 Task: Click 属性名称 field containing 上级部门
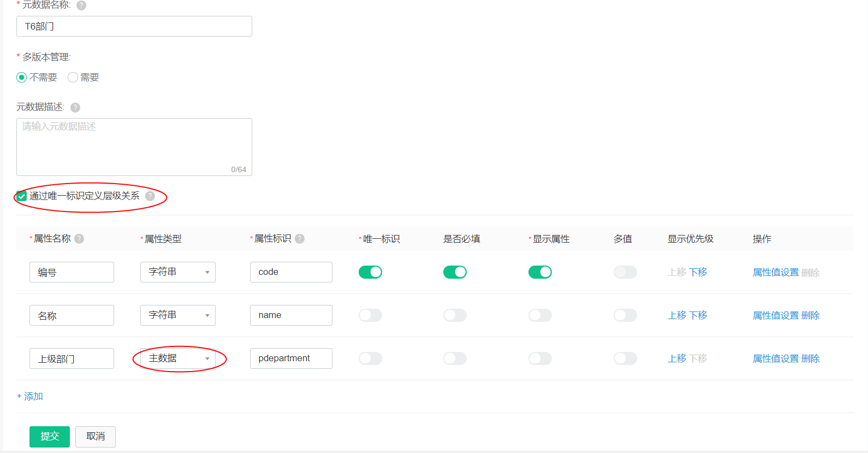click(72, 358)
